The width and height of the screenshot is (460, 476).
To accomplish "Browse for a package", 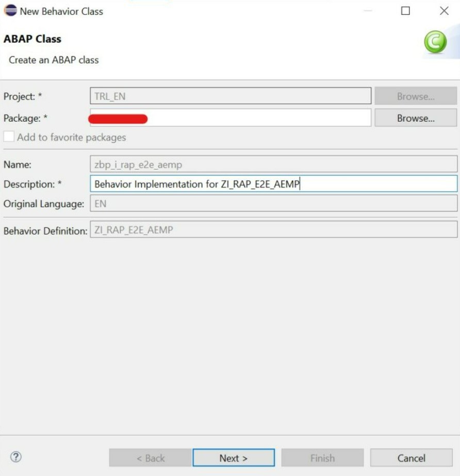I will (415, 118).
